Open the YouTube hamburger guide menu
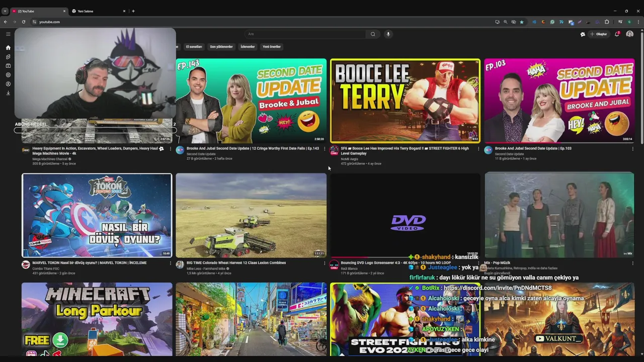This screenshot has width=644, height=362. tap(8, 34)
